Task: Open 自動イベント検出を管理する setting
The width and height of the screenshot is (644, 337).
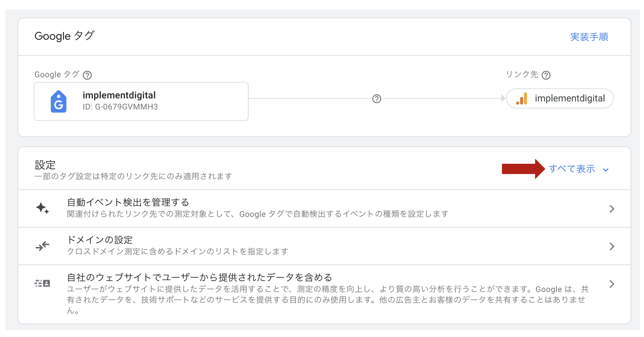Action: click(x=324, y=208)
